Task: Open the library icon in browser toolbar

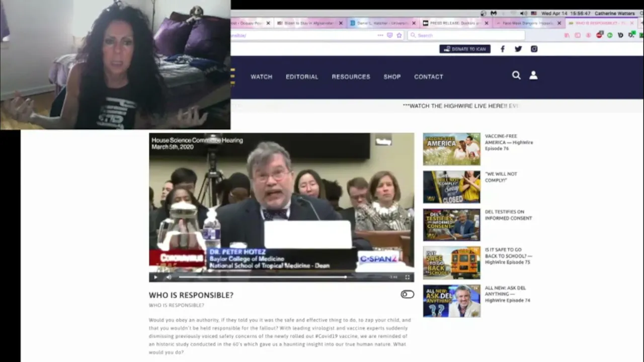Action: [x=567, y=35]
